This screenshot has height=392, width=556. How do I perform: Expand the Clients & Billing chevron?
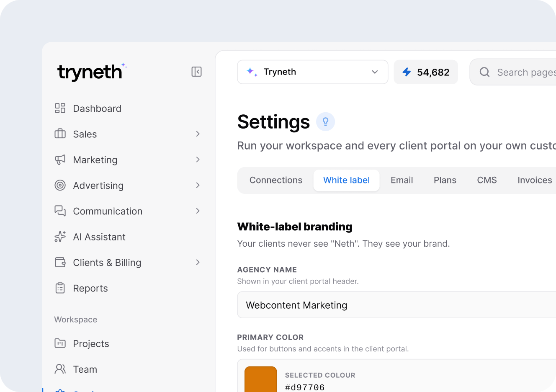(x=198, y=262)
